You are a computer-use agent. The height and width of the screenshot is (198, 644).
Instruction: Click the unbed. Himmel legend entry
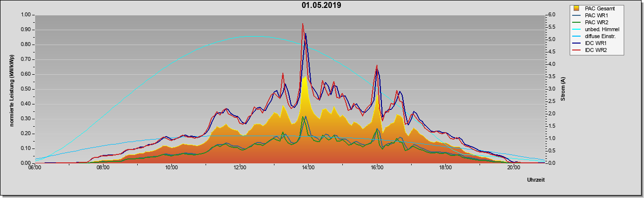598,29
